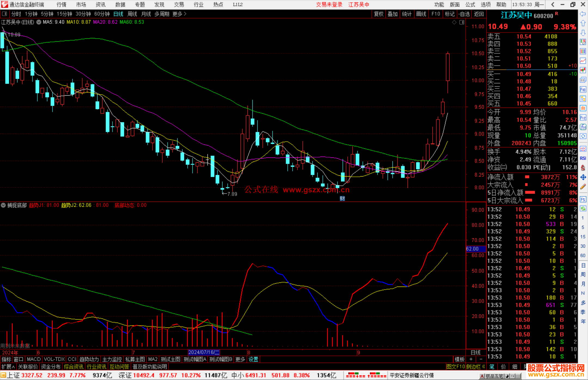Screen dimensions: 588x380
Task: Click the 返回 return button
Action: point(479,14)
